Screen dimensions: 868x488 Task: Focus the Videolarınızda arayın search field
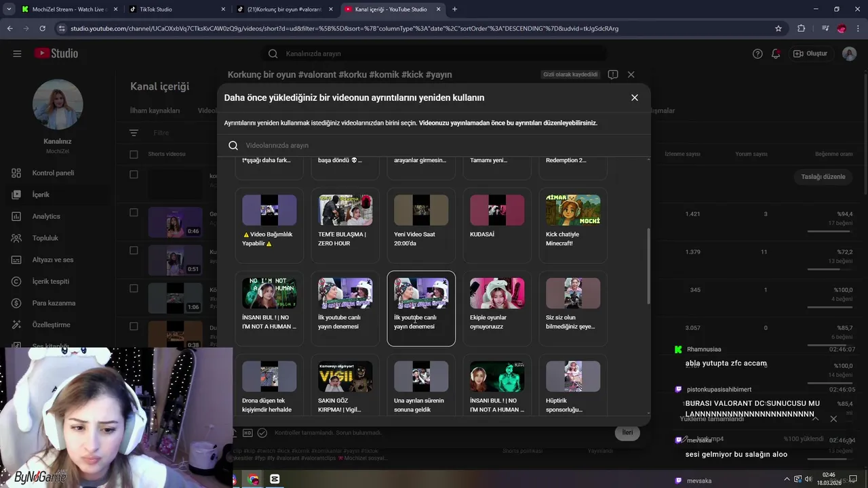(434, 145)
